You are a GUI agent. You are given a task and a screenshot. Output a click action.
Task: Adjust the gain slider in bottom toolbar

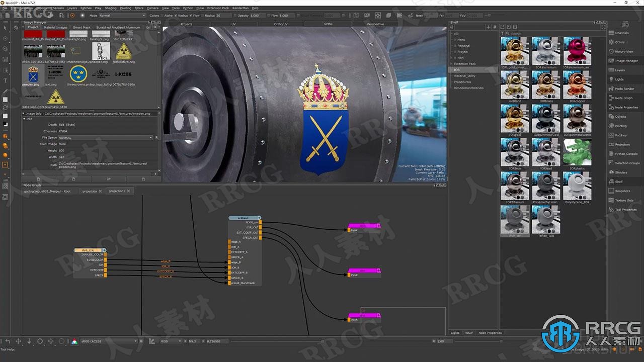[x=323, y=341]
